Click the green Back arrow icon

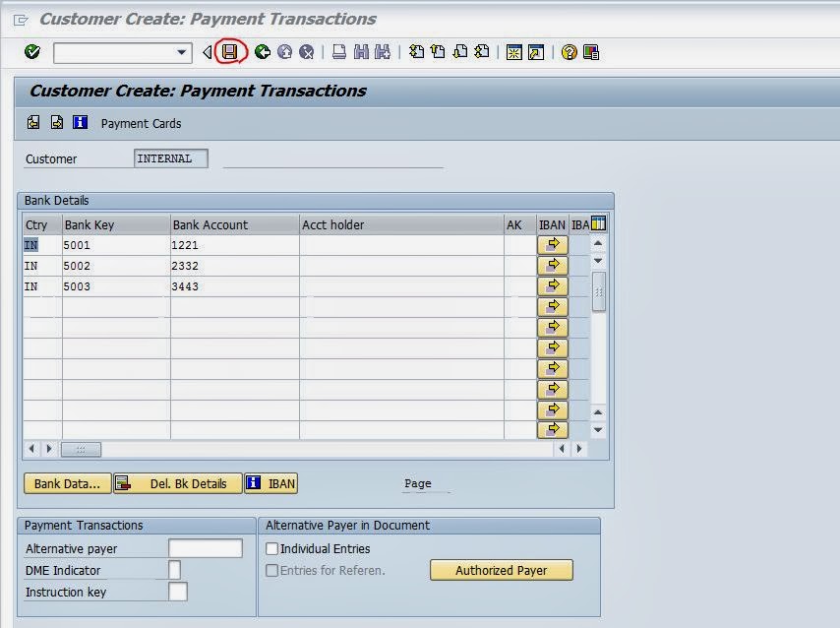pos(262,52)
